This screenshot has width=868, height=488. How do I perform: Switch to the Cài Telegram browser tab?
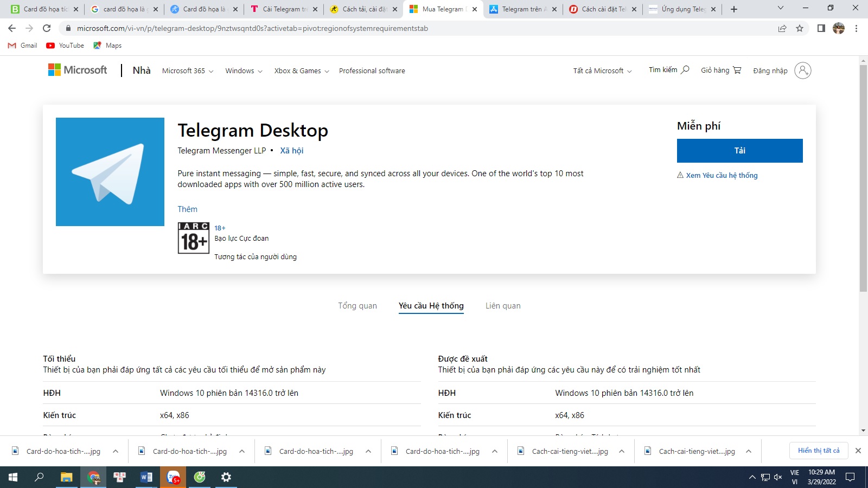click(x=283, y=9)
